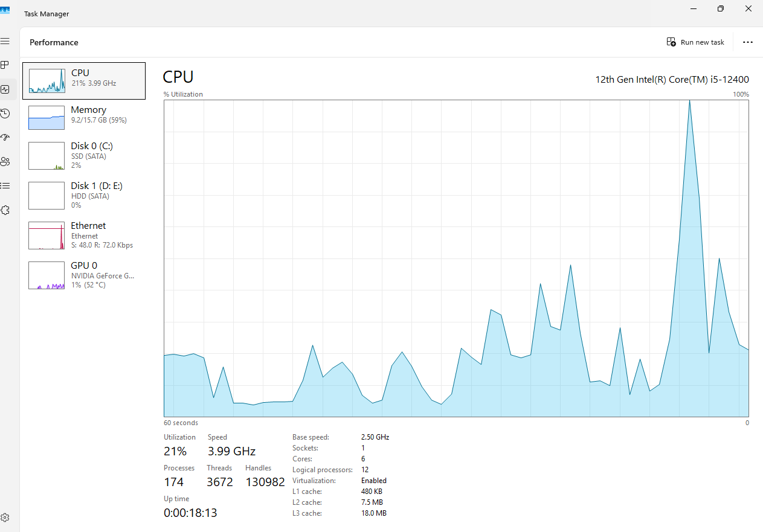
Task: Click the CPU utilization graph
Action: click(456, 258)
